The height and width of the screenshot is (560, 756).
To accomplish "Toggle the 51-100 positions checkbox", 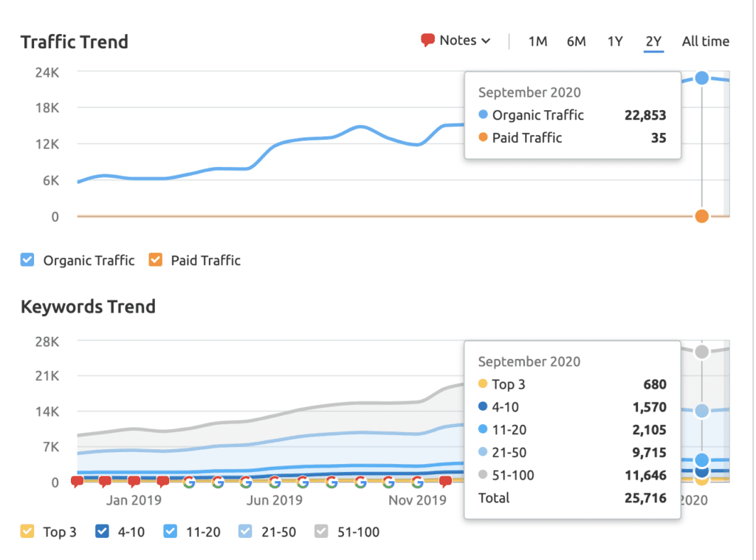I will point(321,531).
